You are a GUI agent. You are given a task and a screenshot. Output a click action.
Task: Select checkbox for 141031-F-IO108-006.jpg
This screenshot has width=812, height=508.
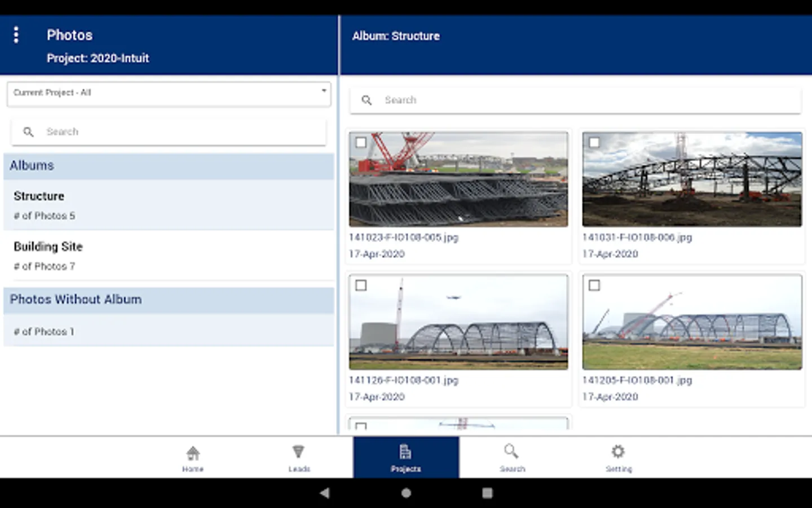(594, 143)
